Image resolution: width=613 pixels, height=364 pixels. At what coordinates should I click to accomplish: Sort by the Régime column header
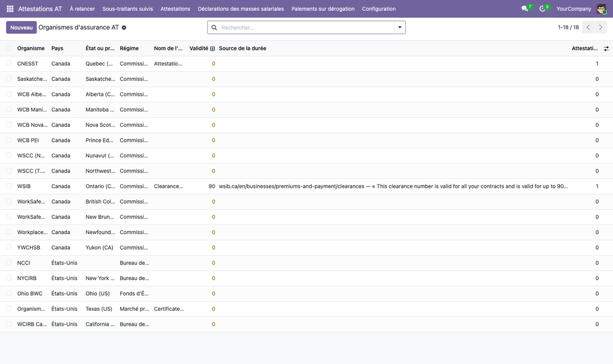[x=129, y=48]
